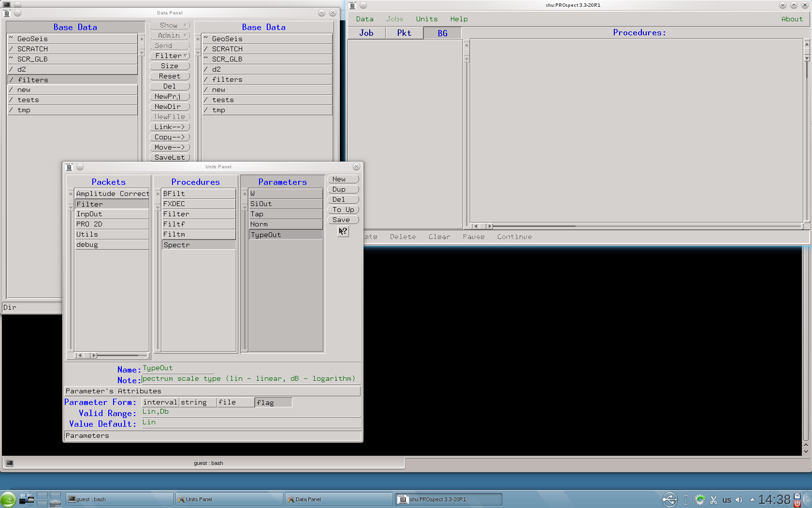812x508 pixels.
Task: Click the Value Default field
Action: [x=250, y=423]
